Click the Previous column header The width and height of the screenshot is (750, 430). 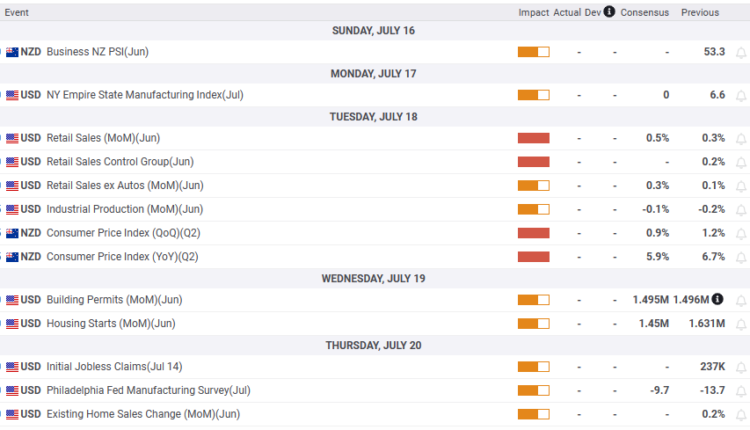click(x=700, y=12)
